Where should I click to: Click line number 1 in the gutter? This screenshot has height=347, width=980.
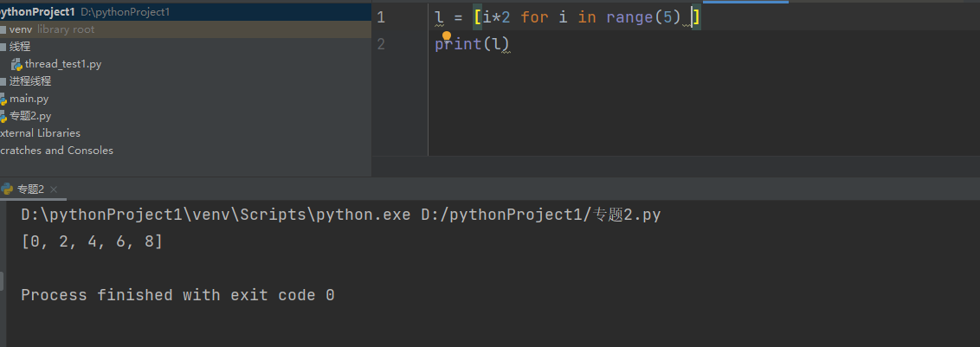click(381, 17)
